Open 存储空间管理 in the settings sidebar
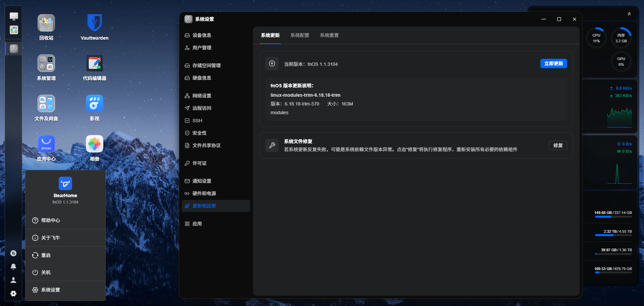Image resolution: width=644 pixels, height=306 pixels. point(216,65)
